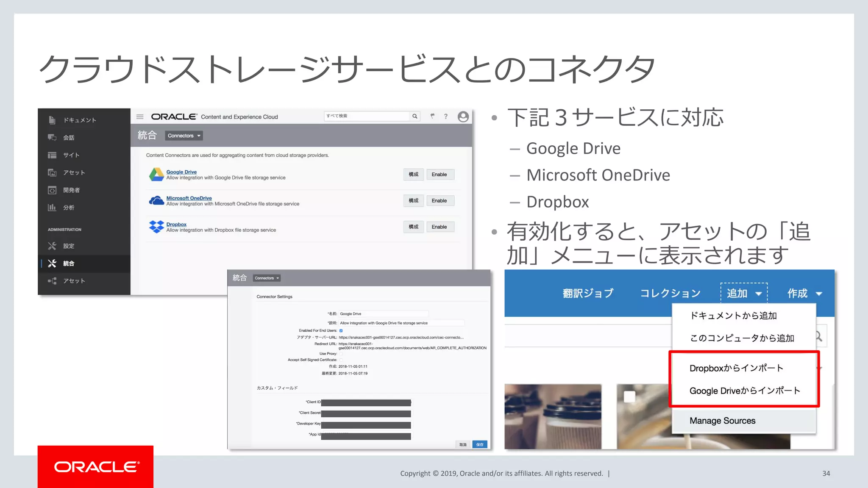Click 構成 button for Dropbox

click(x=414, y=227)
